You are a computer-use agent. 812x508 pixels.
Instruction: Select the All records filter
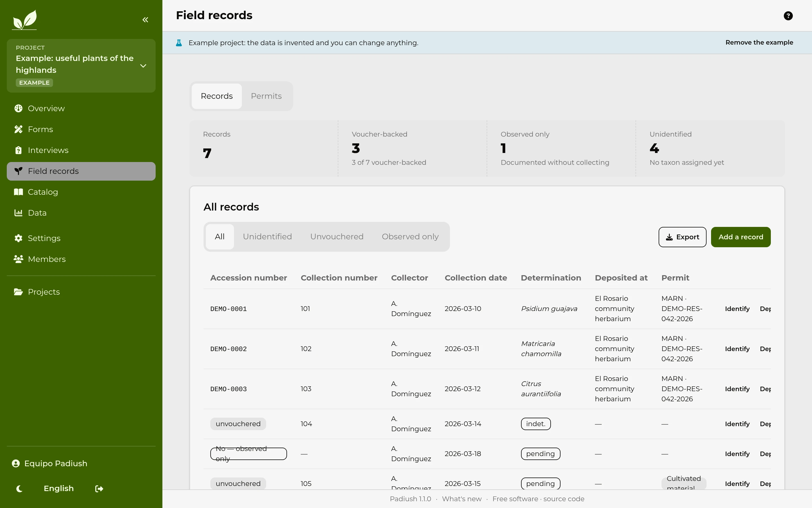220,237
